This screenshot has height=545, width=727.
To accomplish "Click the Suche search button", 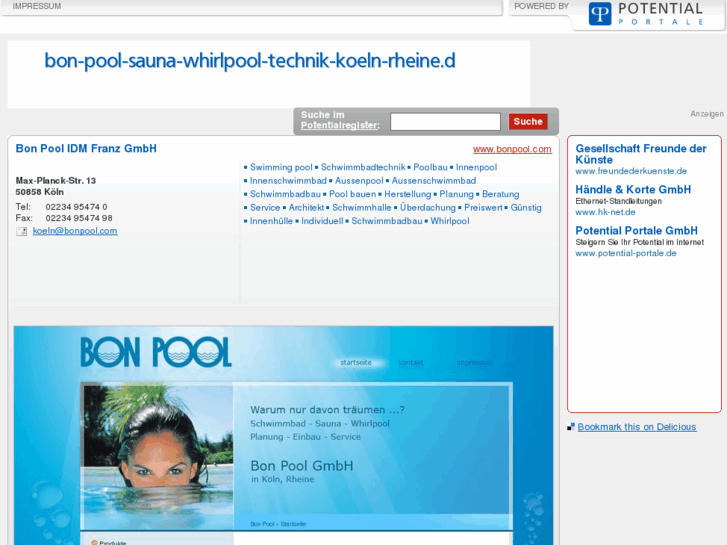I will pos(528,122).
